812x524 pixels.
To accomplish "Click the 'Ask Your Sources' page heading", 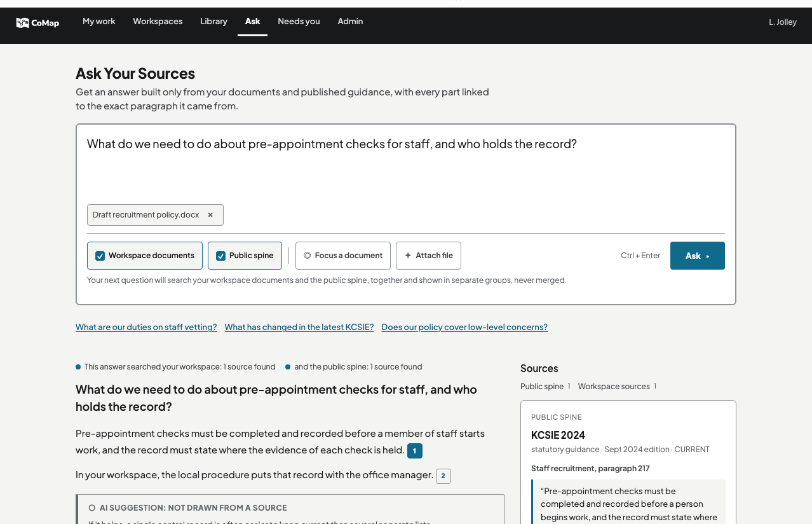I will click(x=135, y=74).
